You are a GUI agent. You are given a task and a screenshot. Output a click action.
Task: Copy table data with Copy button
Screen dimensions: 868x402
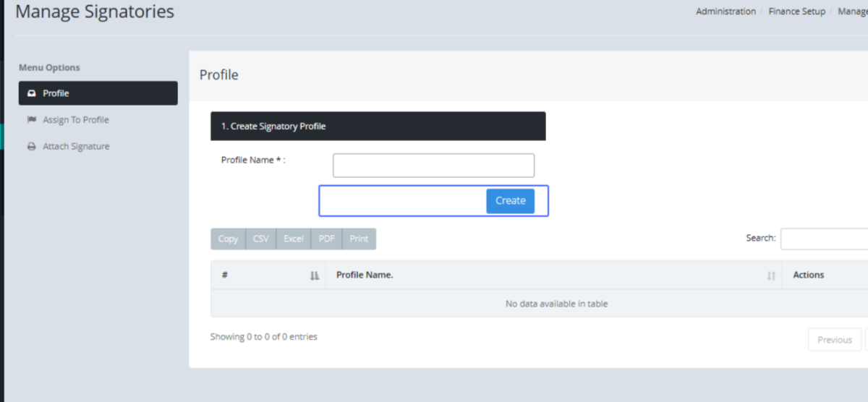(228, 239)
